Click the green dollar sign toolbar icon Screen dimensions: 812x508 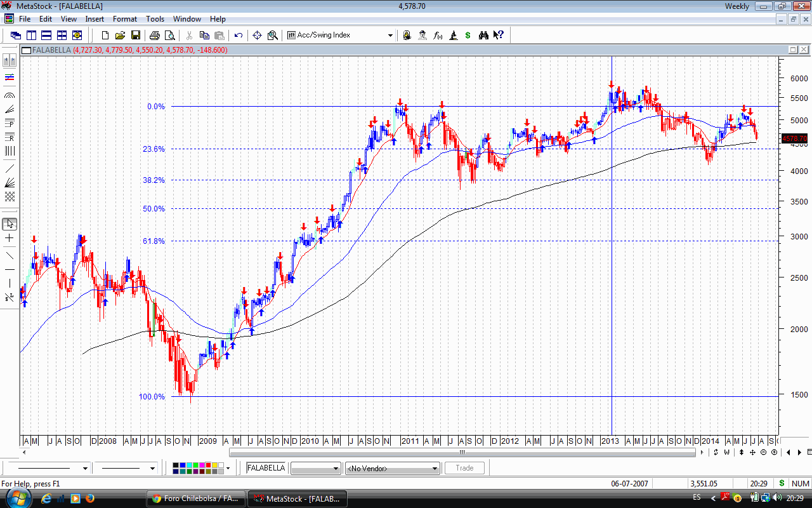tap(468, 35)
